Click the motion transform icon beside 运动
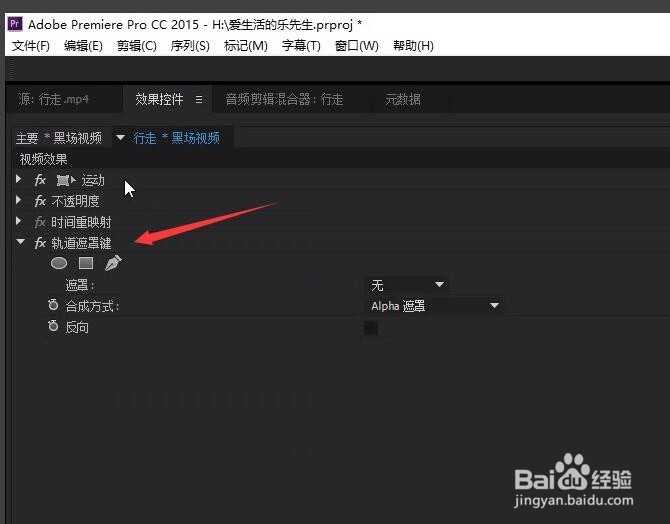670x524 pixels. [x=66, y=180]
